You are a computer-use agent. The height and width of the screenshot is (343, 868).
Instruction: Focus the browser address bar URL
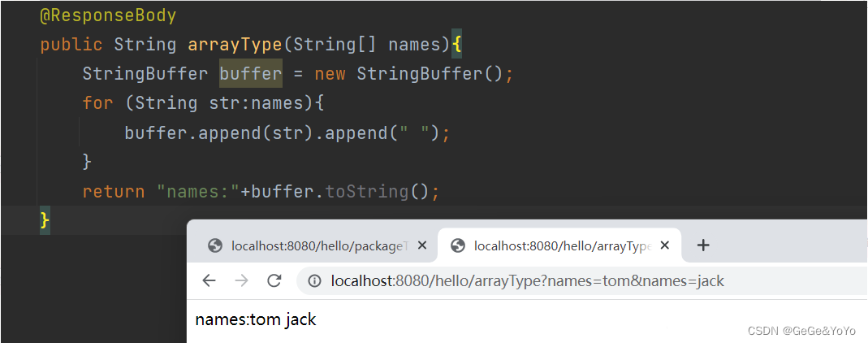527,281
